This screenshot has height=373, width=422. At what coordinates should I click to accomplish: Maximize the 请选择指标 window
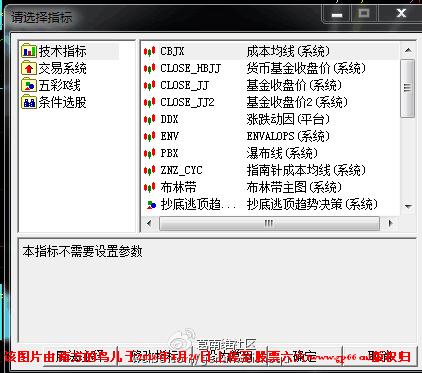coord(364,13)
